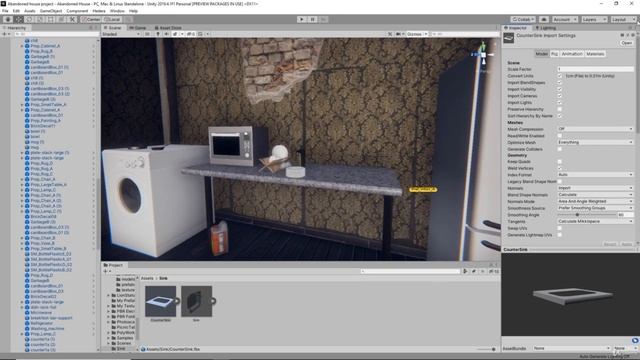Open the Normals dropdown

click(x=596, y=188)
